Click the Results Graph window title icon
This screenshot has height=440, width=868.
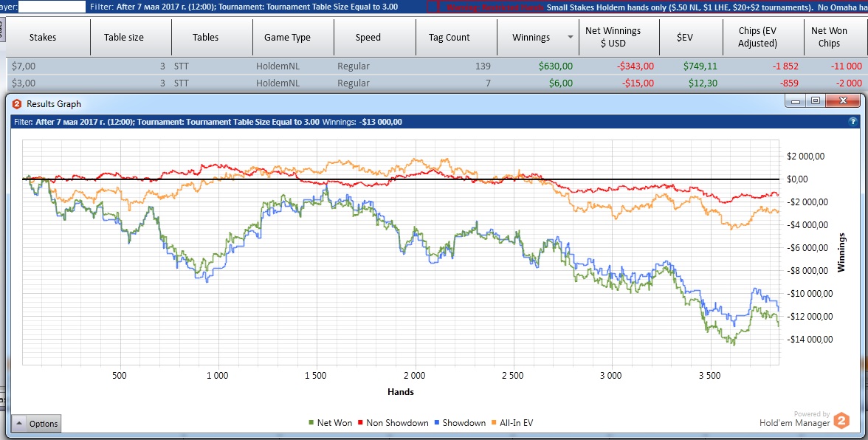coord(17,104)
